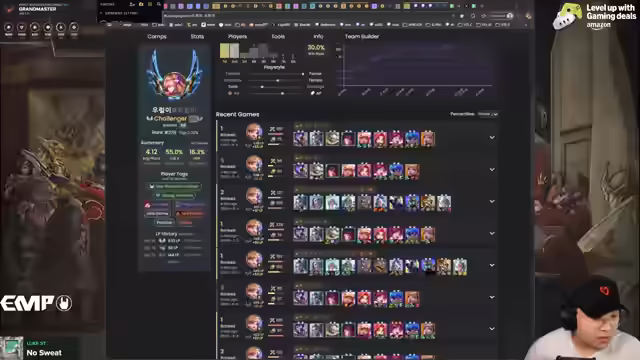Click last champion icon in sixth recent game
This screenshot has height=360, width=640.
412,298
